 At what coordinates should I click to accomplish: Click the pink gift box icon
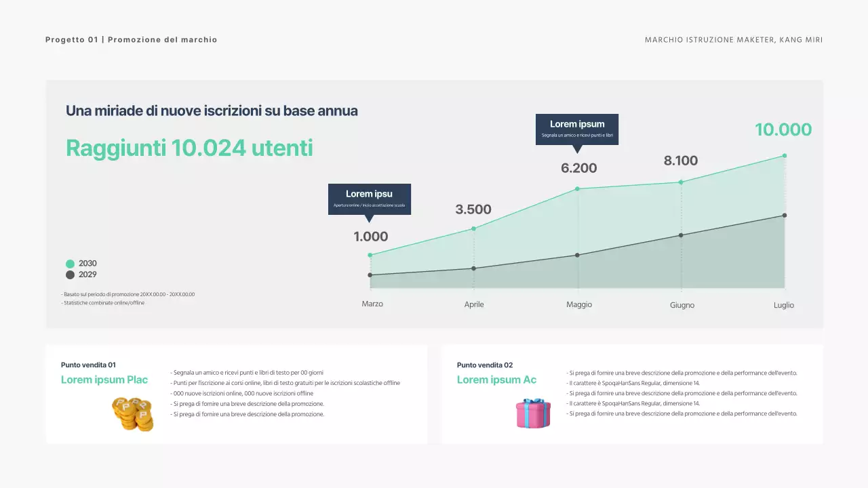(x=533, y=412)
